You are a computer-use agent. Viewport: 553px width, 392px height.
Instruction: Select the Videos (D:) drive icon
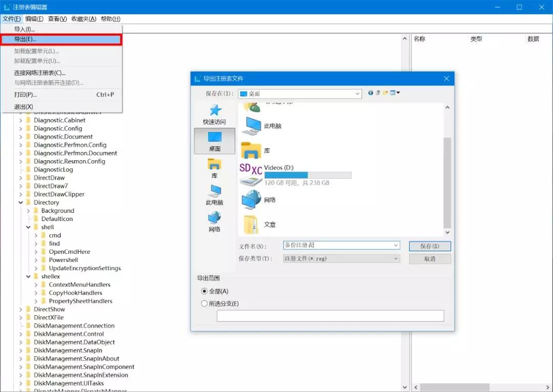251,175
